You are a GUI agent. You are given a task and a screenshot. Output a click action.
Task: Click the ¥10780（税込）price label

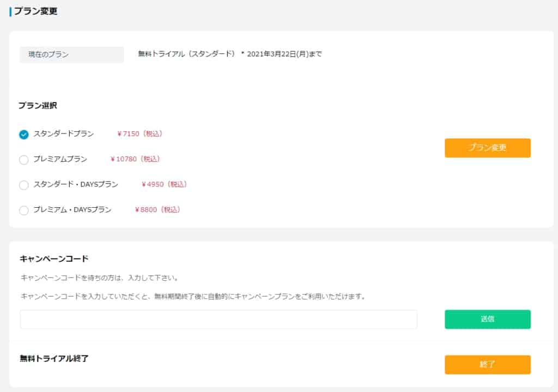point(135,159)
